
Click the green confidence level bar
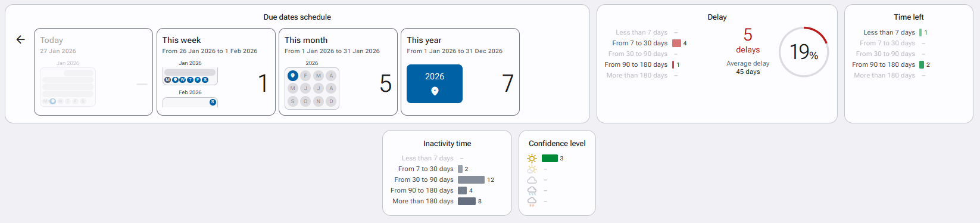click(550, 159)
